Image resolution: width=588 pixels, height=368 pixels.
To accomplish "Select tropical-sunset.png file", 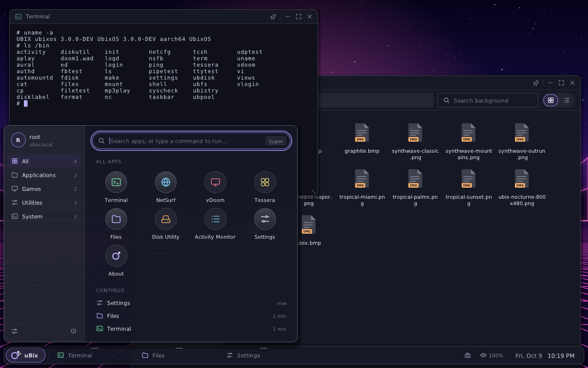I will pyautogui.click(x=469, y=188).
